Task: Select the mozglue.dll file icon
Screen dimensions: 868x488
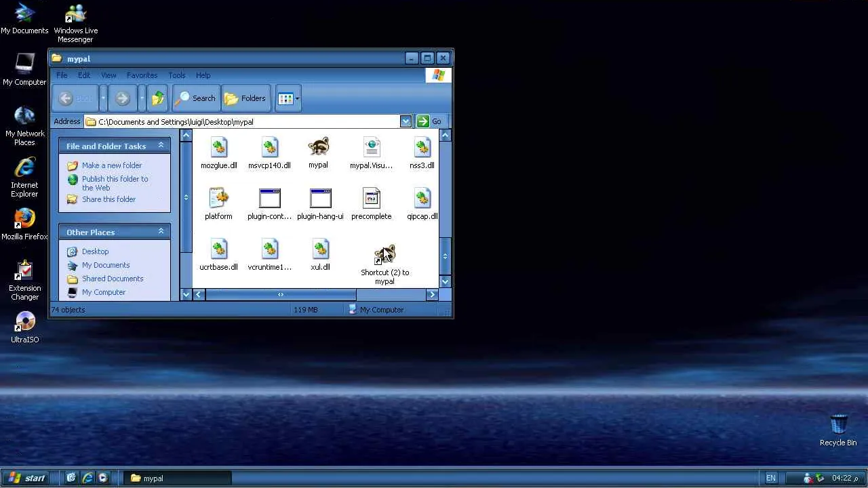Action: [218, 147]
